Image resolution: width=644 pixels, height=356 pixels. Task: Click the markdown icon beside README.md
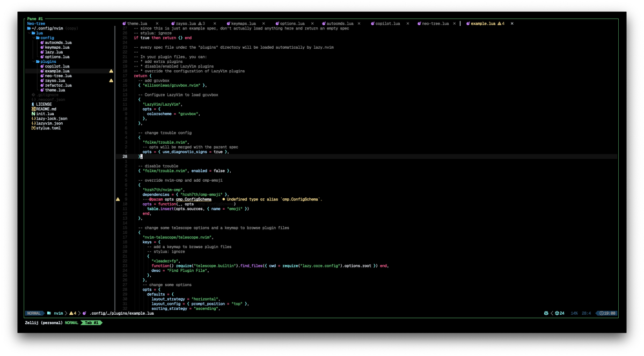[x=33, y=109]
